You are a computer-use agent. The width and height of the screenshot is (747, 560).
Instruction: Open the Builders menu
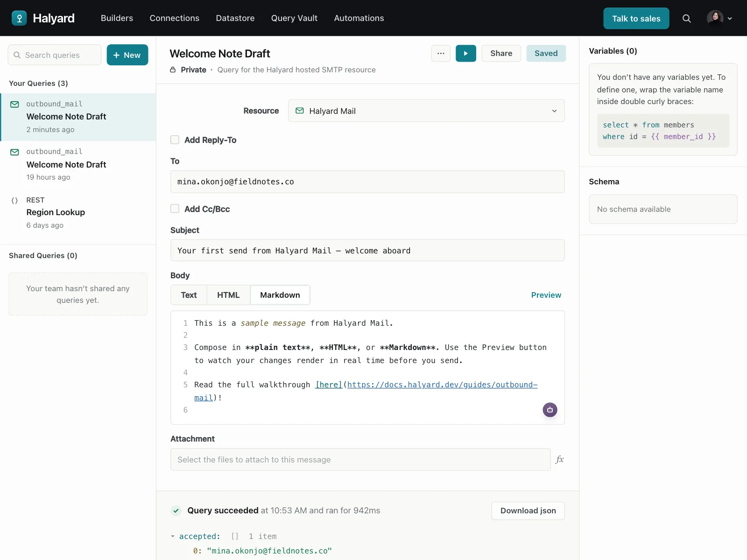(x=117, y=18)
